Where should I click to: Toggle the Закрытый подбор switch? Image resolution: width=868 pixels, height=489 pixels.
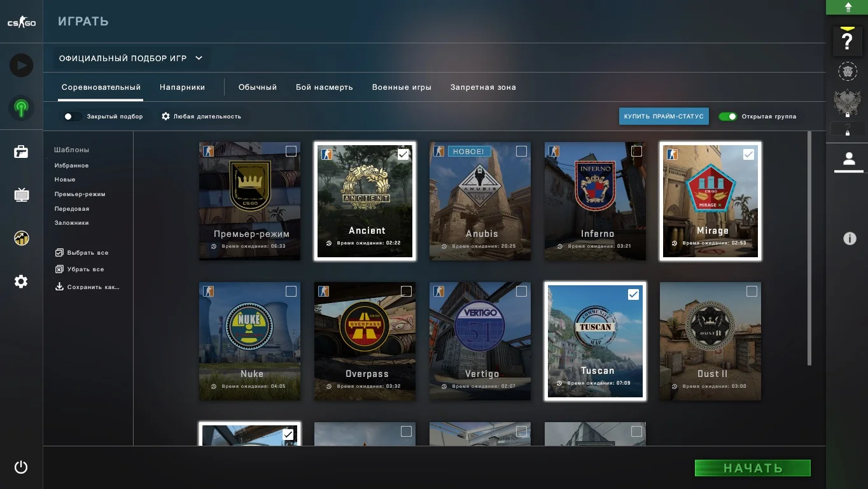tap(71, 117)
